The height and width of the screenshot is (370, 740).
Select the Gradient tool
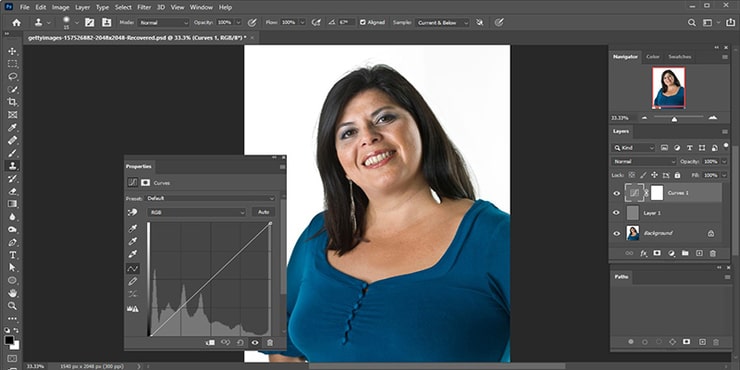12,204
